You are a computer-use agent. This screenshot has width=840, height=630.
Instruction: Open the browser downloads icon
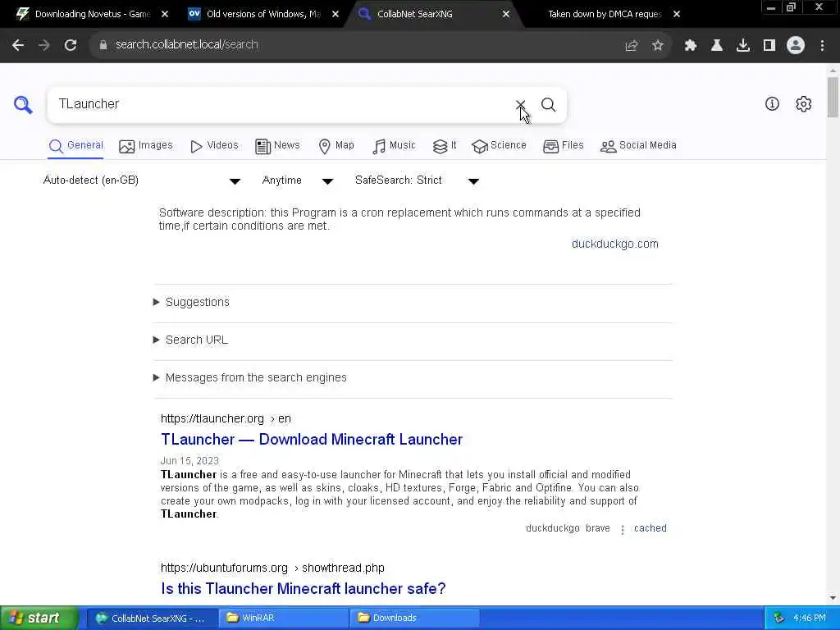[743, 46]
